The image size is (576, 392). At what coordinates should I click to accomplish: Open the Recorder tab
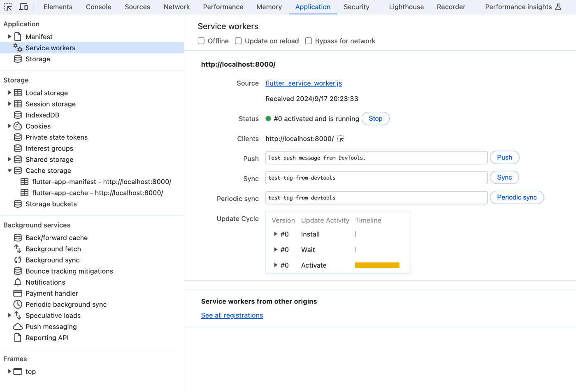click(451, 7)
